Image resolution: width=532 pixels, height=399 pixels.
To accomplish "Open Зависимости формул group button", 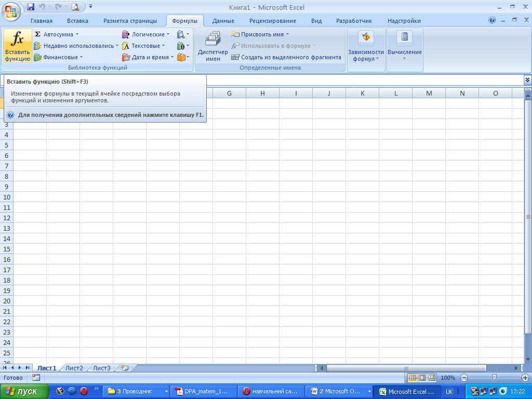I will pyautogui.click(x=366, y=46).
